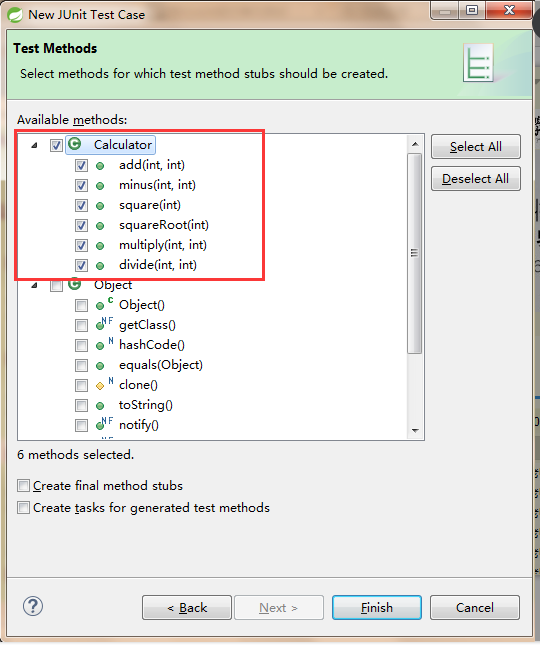Close the dialog with the X button
The width and height of the screenshot is (540, 646).
pyautogui.click(x=509, y=10)
